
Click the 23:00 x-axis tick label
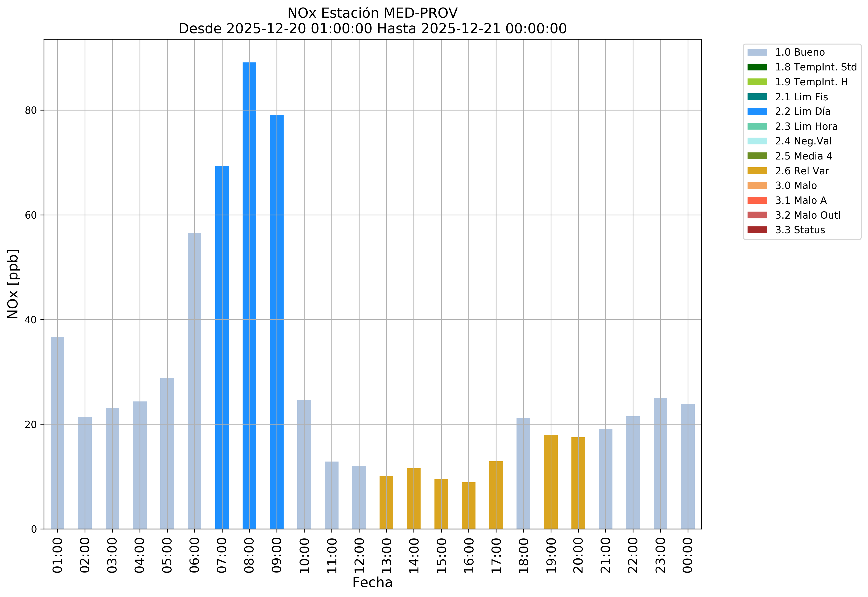click(x=660, y=555)
